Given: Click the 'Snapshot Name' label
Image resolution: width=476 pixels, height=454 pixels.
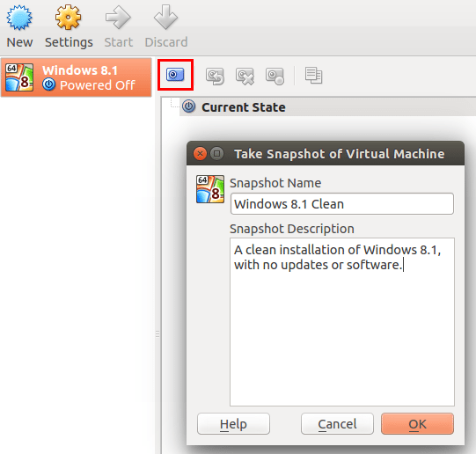Looking at the screenshot, I should (275, 183).
